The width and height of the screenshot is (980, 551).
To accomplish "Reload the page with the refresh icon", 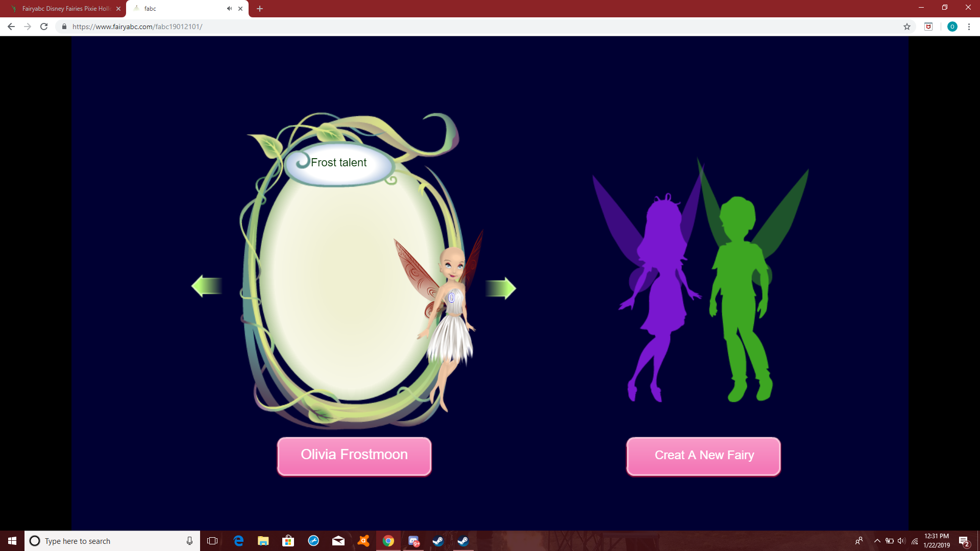I will click(44, 27).
